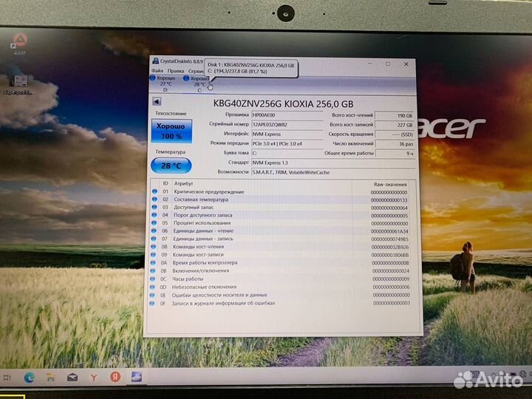Screen dimensions: 532x399
Task: Click the power-on count value 36 раз
Action: 395,144
